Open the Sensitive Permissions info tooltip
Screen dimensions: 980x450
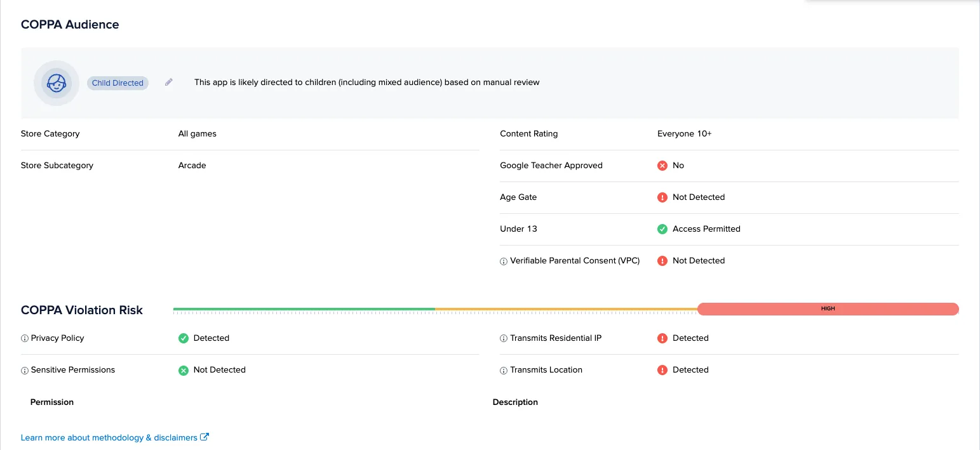pos(25,370)
